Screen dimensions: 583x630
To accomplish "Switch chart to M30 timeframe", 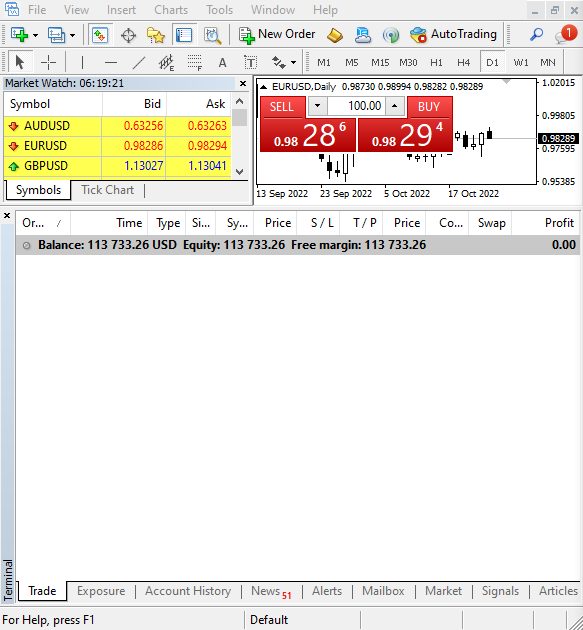I will [408, 63].
